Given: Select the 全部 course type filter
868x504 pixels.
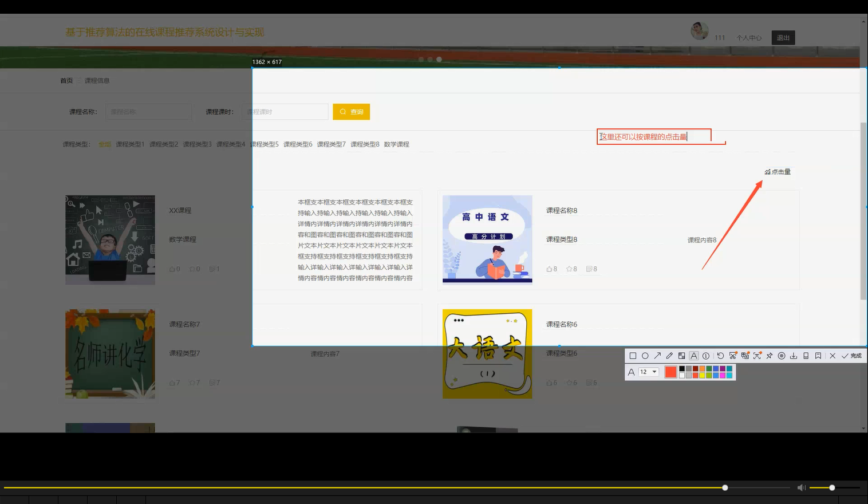Looking at the screenshot, I should 105,144.
